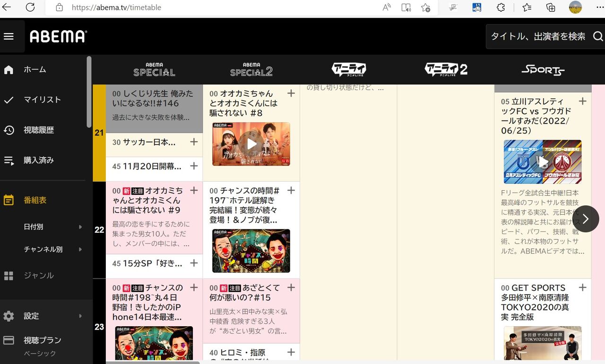Screen dimensions: 605x364
Task: Toggle mylist plus on チャンスの時間#197
Action: pos(291,190)
